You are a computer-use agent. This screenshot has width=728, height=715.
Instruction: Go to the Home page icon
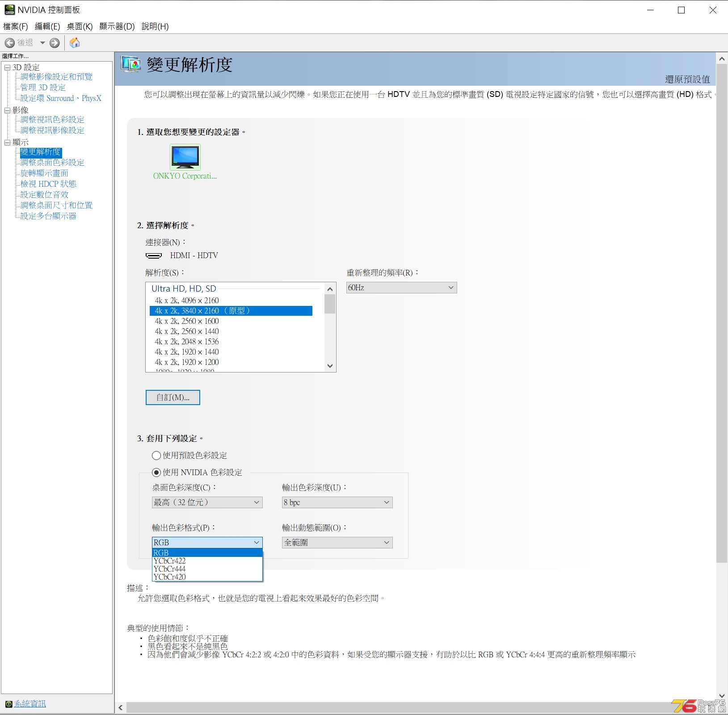(75, 43)
